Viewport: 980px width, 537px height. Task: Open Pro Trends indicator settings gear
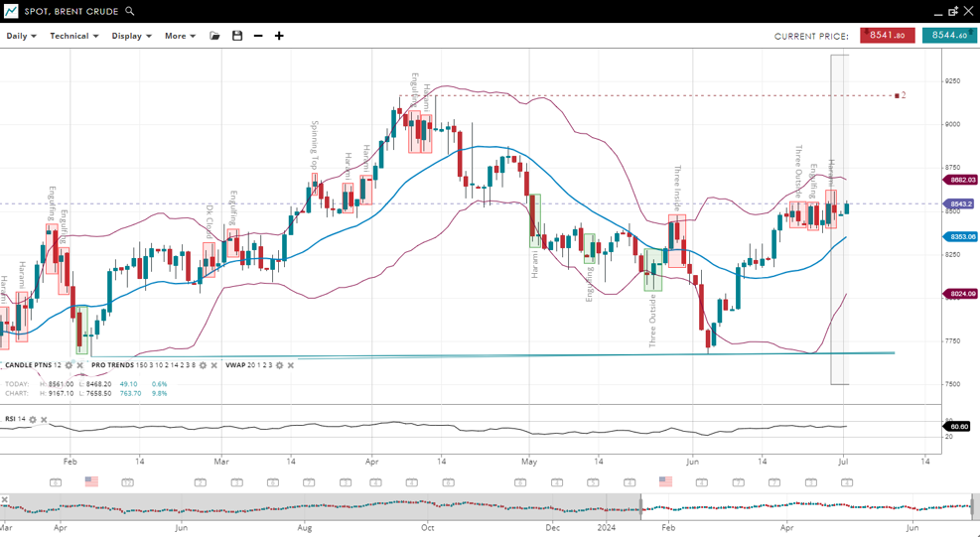click(204, 365)
